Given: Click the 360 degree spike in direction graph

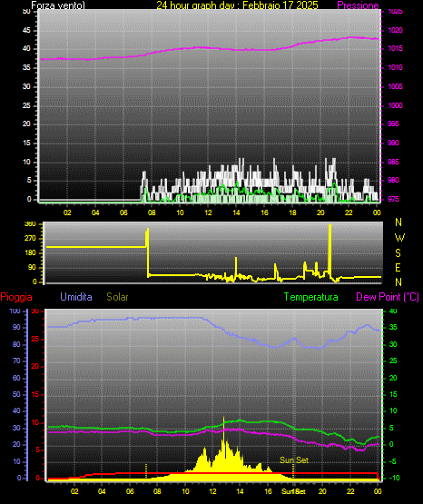Looking at the screenshot, I should (330, 251).
